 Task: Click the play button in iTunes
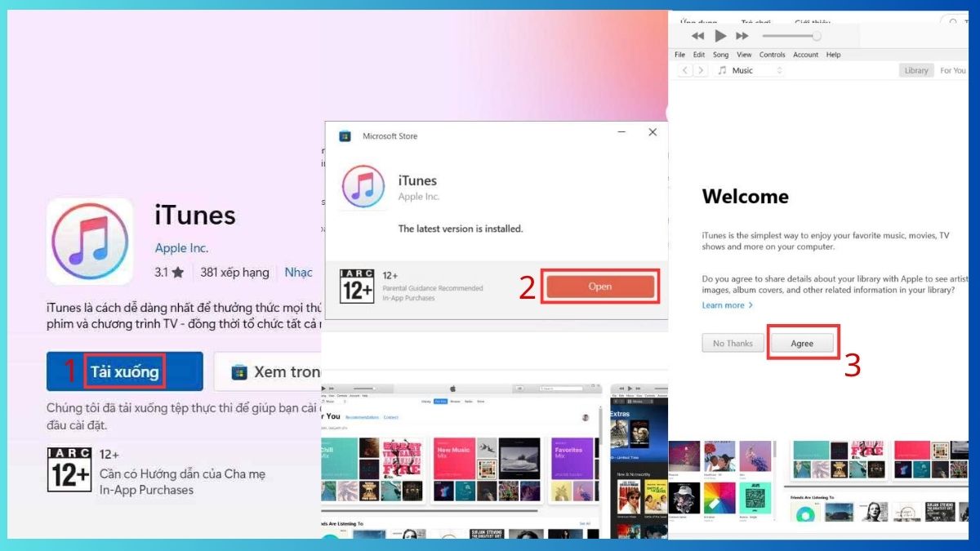tap(720, 36)
